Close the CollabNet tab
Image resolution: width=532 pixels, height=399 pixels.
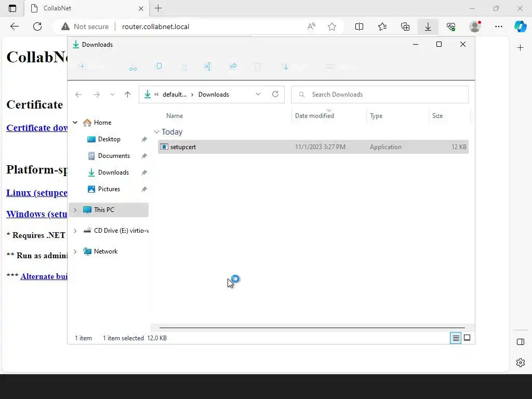(x=141, y=8)
